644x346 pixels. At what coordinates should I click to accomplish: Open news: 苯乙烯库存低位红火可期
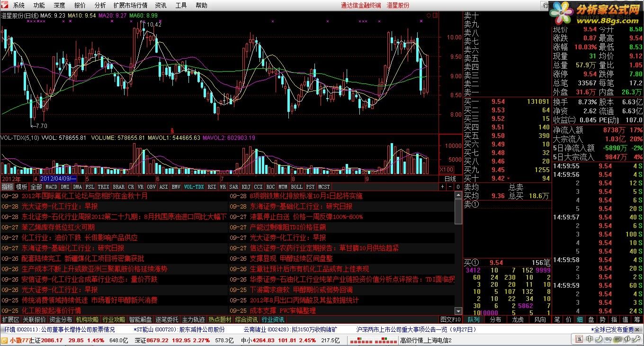tap(58, 227)
